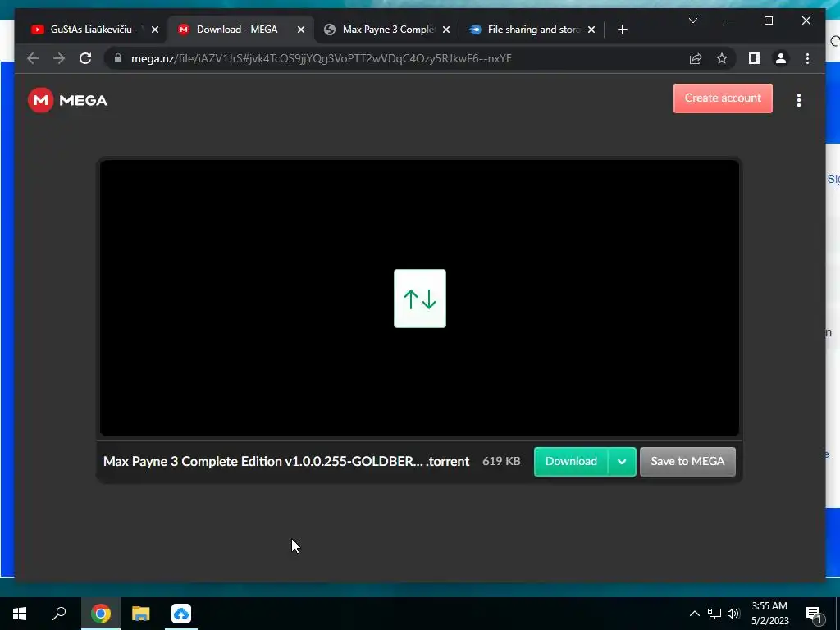This screenshot has width=840, height=630.
Task: Reload the MEGA page
Action: 85,58
